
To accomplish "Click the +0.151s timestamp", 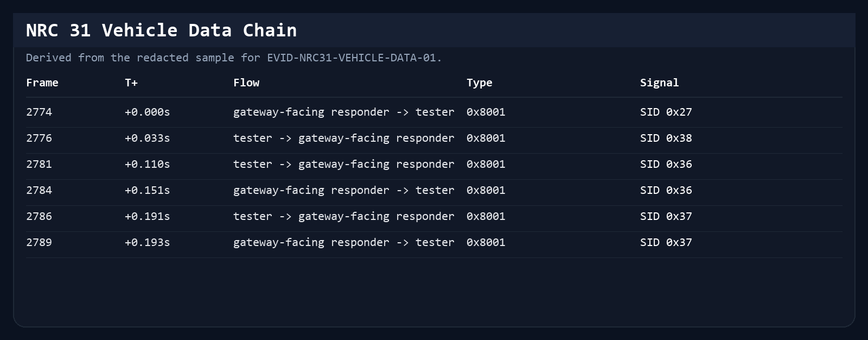I will pyautogui.click(x=148, y=190).
